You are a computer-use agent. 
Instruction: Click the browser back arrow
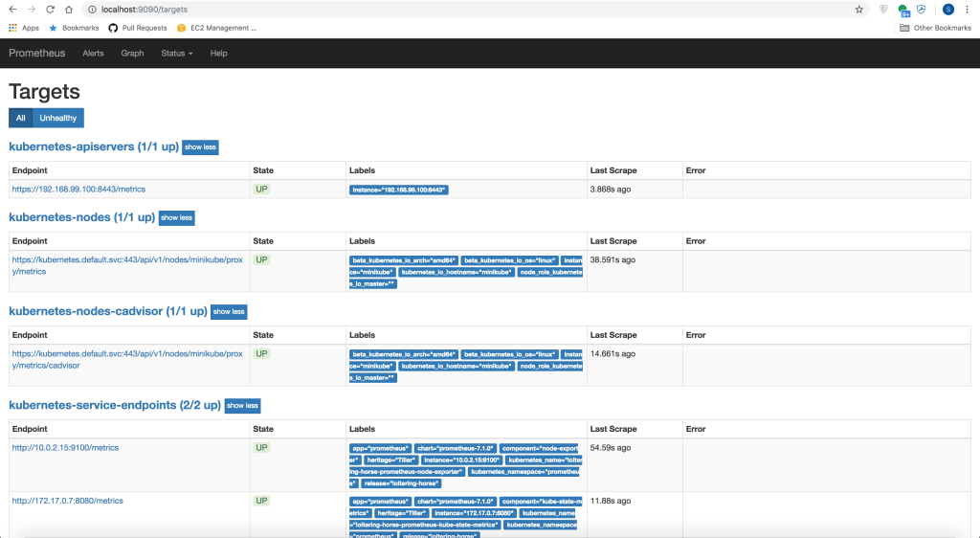[x=12, y=10]
